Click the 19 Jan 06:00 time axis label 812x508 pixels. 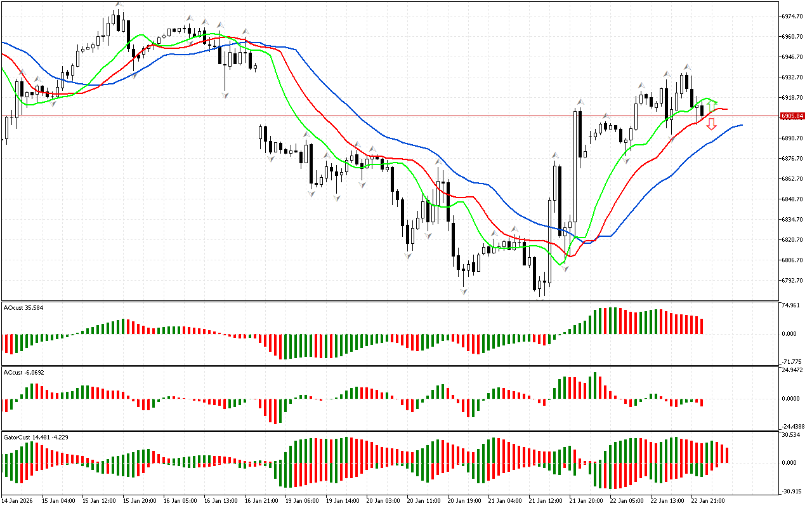click(x=301, y=500)
